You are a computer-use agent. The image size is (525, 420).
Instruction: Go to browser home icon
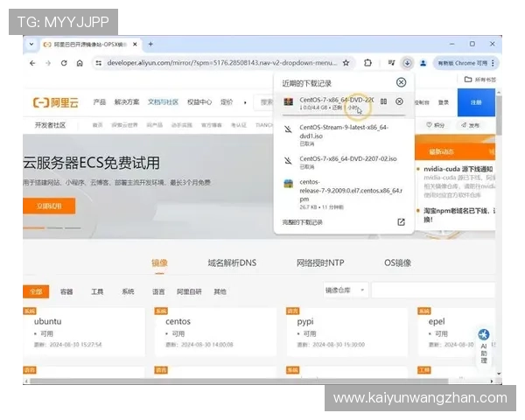click(80, 63)
